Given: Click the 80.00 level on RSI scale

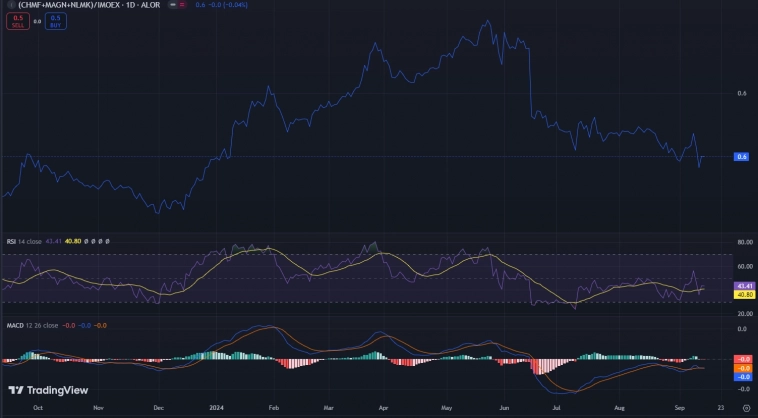Looking at the screenshot, I should [x=743, y=242].
